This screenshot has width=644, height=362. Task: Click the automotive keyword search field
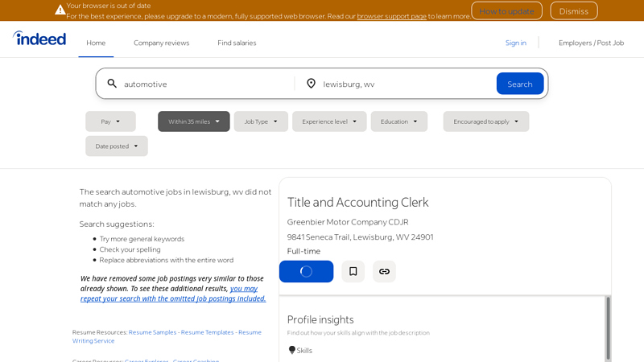[205, 84]
